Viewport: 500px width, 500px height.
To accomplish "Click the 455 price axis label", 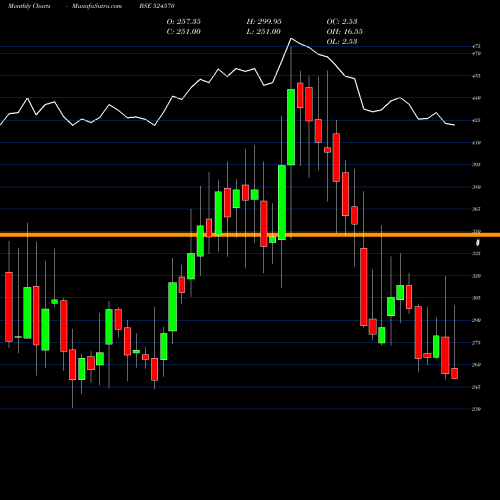I will click(476, 76).
